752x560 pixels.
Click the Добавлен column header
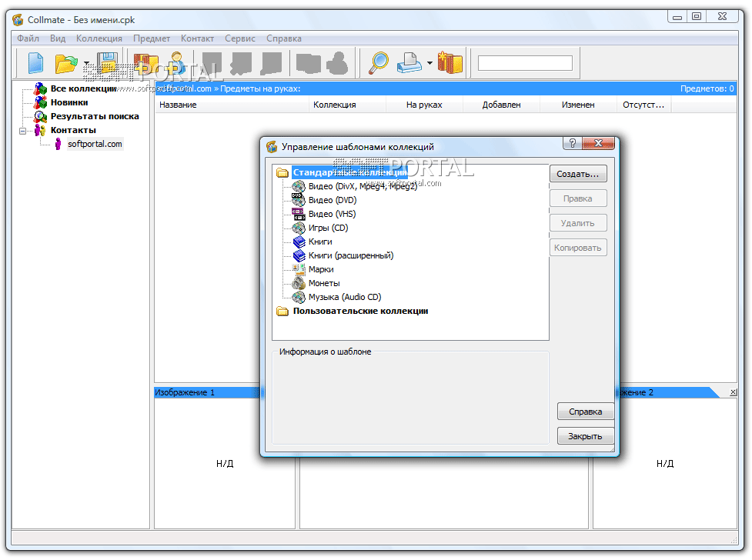(x=502, y=105)
